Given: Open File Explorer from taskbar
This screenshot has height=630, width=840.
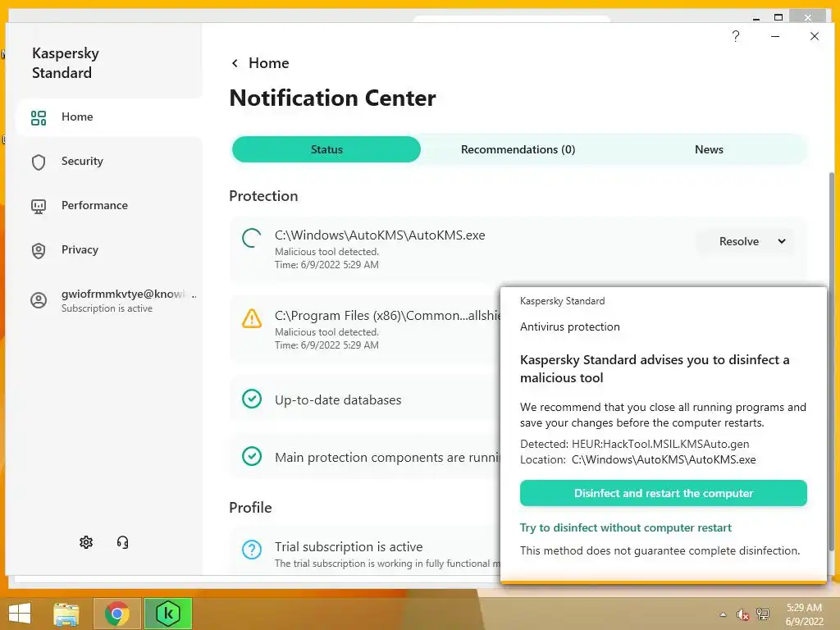Looking at the screenshot, I should [66, 614].
